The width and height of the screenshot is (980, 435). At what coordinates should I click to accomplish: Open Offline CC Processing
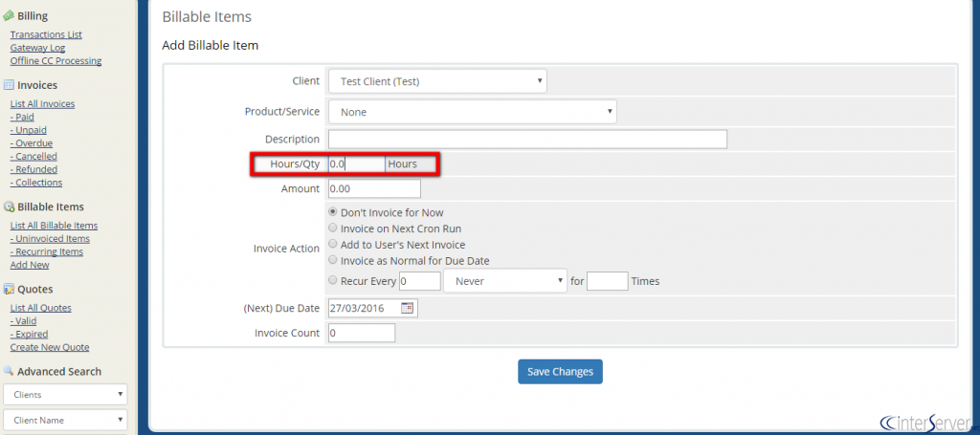pyautogui.click(x=56, y=60)
